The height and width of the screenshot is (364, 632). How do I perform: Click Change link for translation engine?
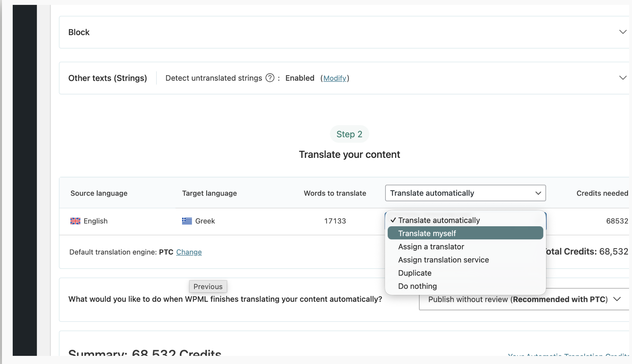point(189,252)
